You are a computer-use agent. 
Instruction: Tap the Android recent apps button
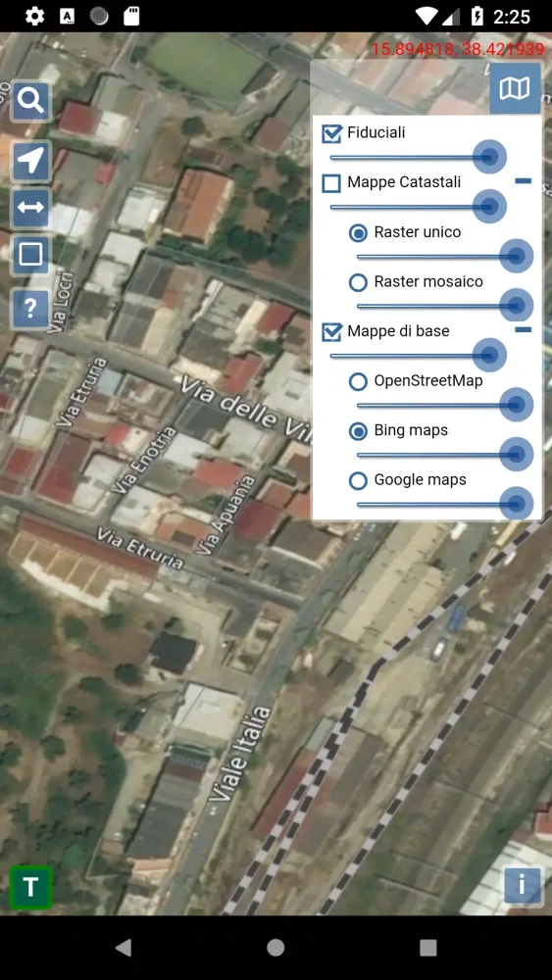[x=428, y=948]
